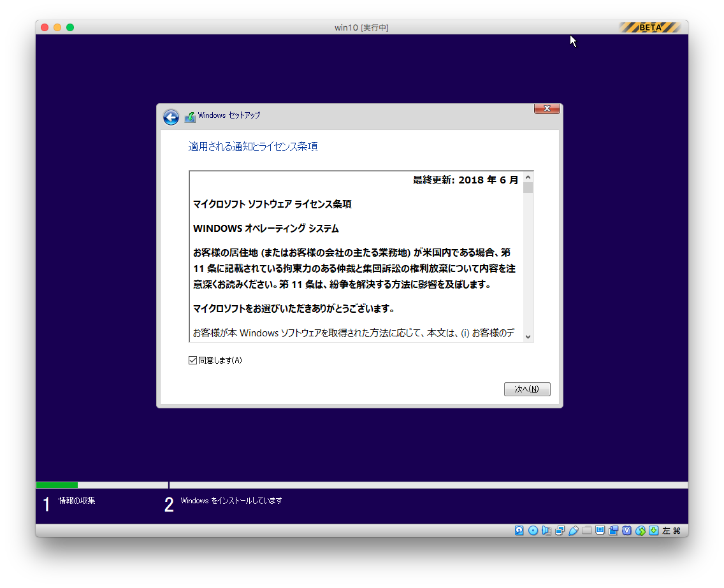Click license text scrollbar up arrow
The width and height of the screenshot is (724, 588).
coord(528,177)
